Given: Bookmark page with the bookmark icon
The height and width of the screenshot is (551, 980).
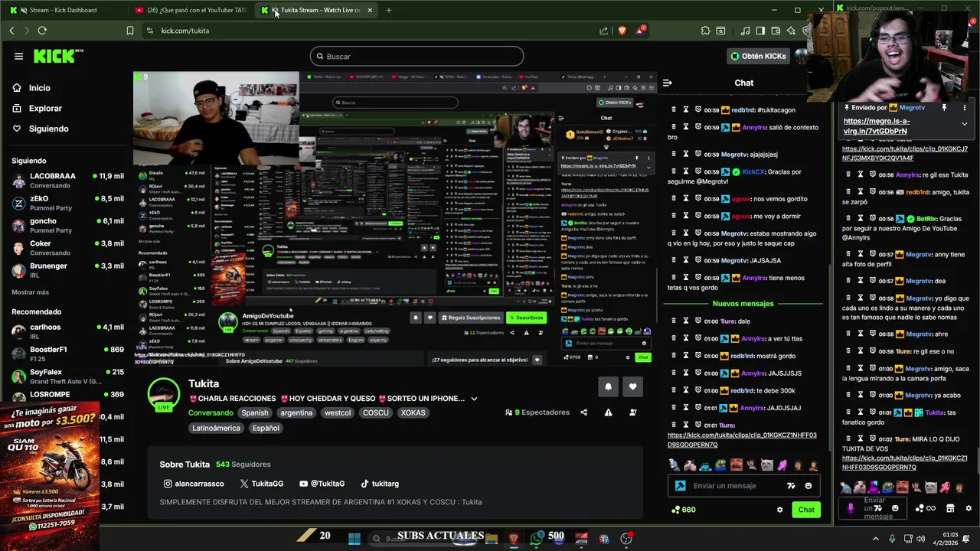Looking at the screenshot, I should point(129,31).
